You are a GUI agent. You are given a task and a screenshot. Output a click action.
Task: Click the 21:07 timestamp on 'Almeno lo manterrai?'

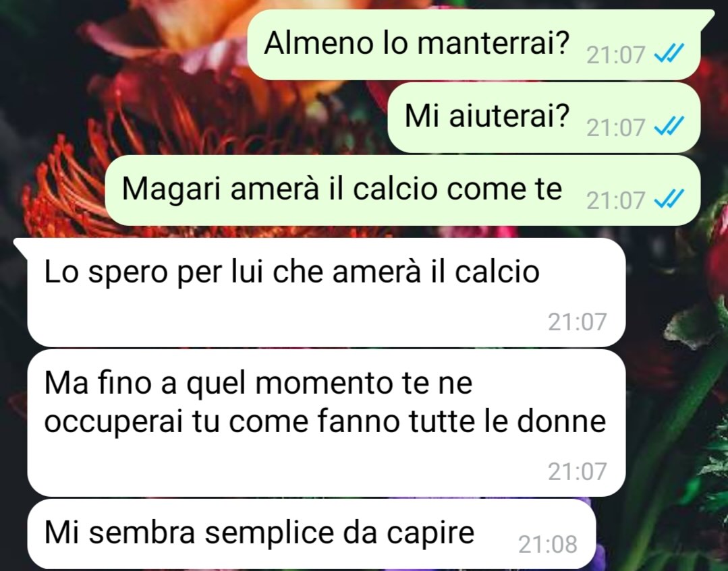click(x=615, y=55)
